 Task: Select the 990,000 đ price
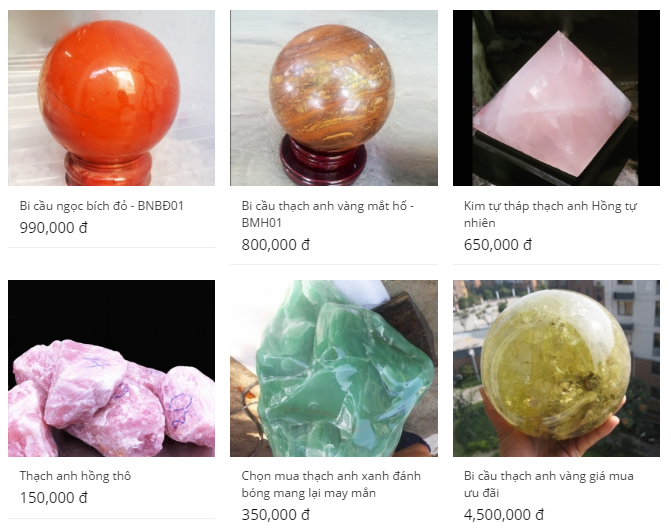(x=53, y=228)
